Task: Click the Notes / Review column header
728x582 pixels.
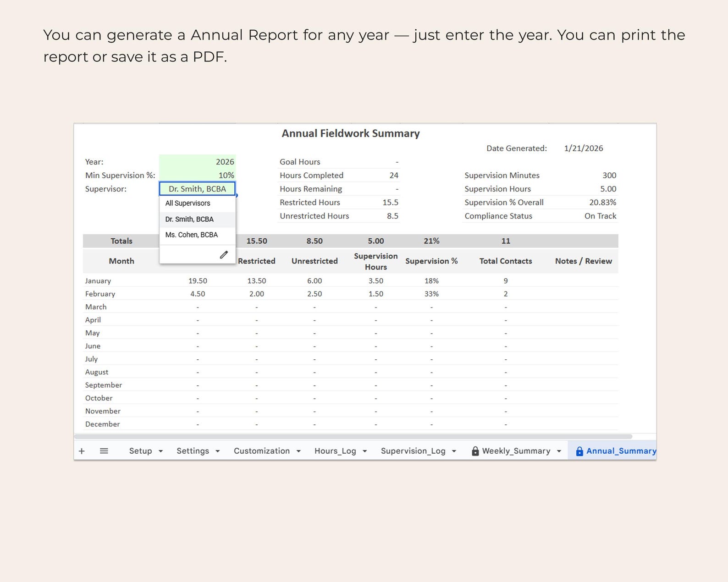Action: coord(584,261)
